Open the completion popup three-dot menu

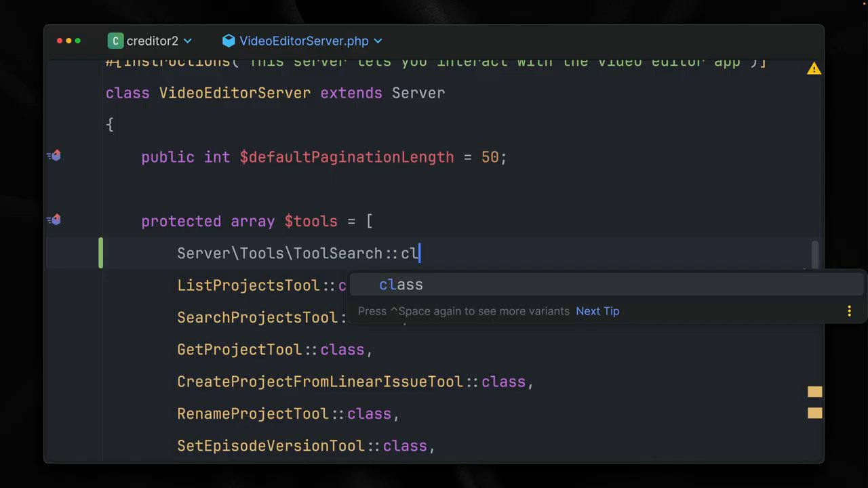point(849,311)
